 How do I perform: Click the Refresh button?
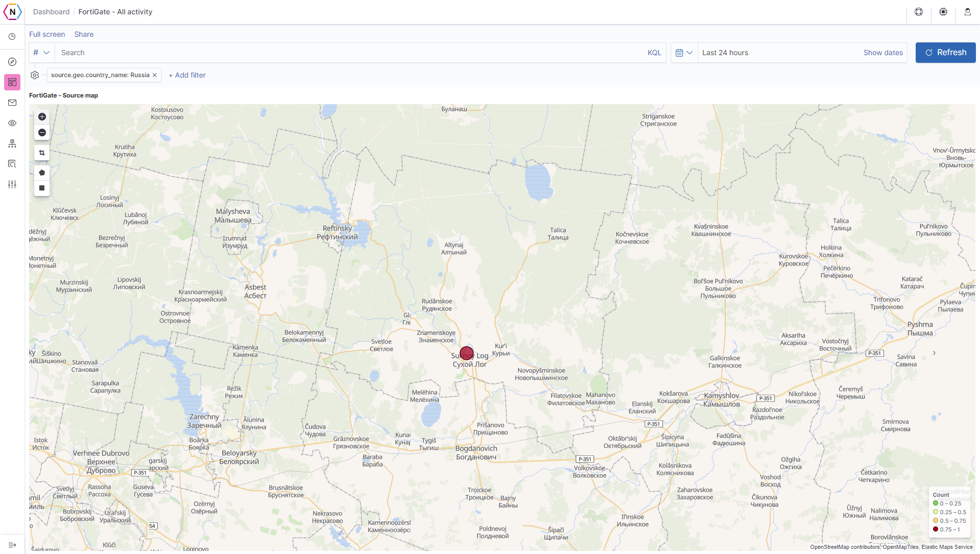pyautogui.click(x=945, y=53)
